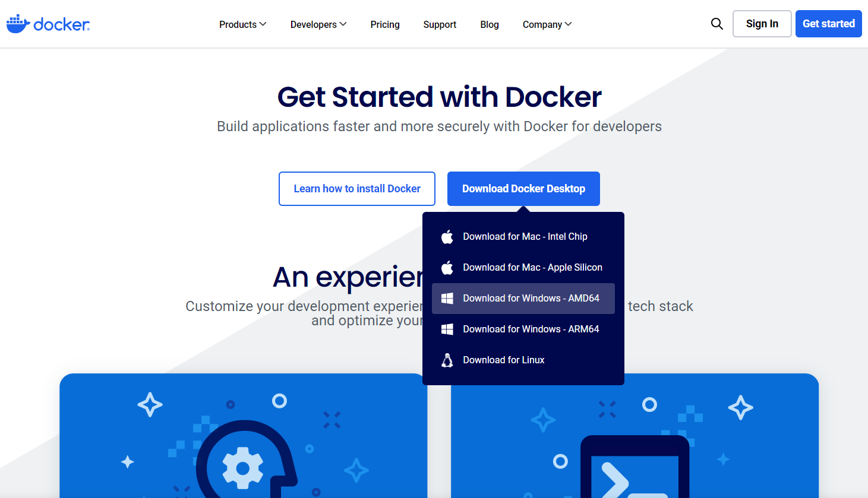Open the Developers menu
868x498 pixels.
[x=318, y=24]
